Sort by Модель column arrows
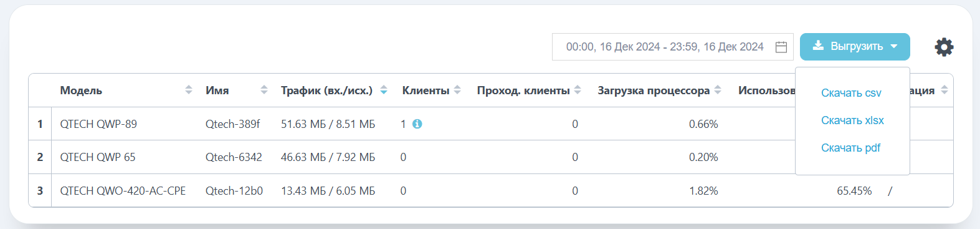This screenshot has height=229, width=980. [x=189, y=90]
